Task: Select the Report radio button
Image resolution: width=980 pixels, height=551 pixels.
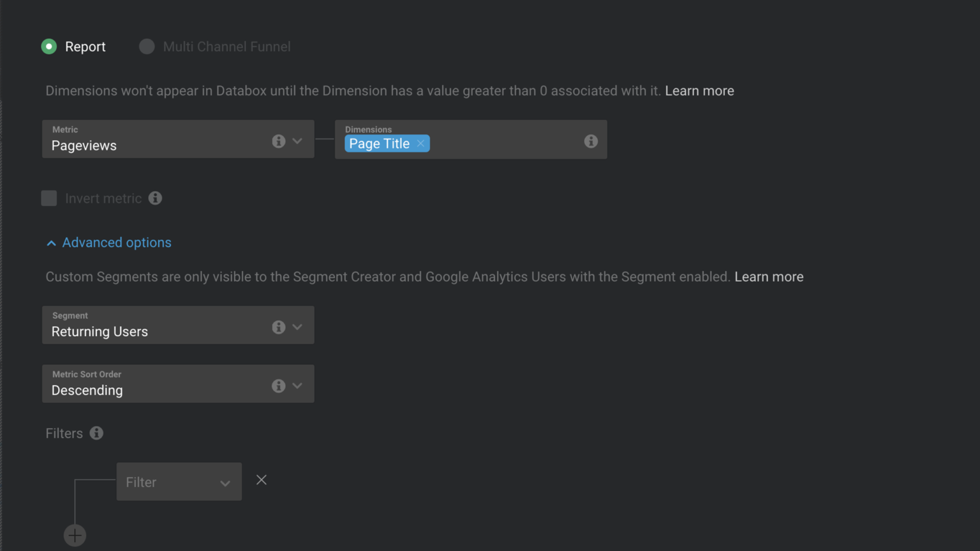Action: (x=49, y=46)
